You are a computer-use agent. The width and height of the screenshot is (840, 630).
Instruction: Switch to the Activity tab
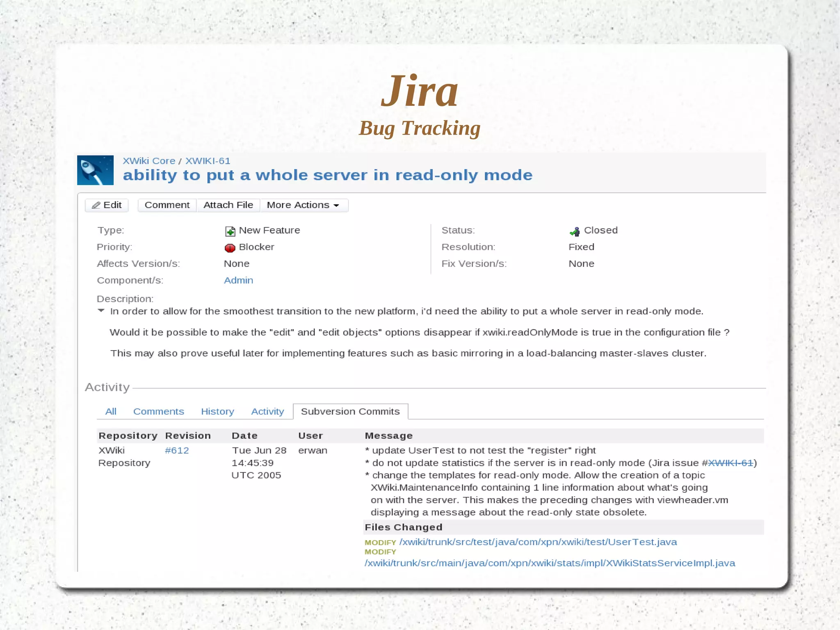267,411
